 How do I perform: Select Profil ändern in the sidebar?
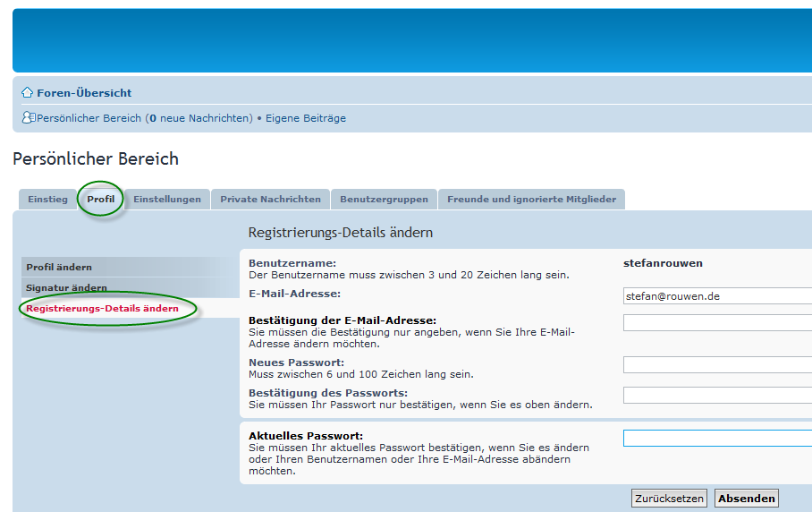[59, 268]
